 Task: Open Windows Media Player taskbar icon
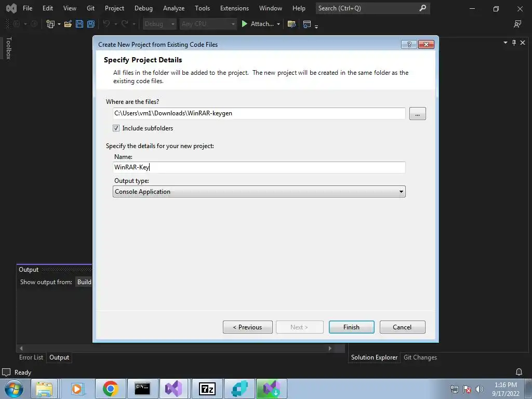[77, 389]
